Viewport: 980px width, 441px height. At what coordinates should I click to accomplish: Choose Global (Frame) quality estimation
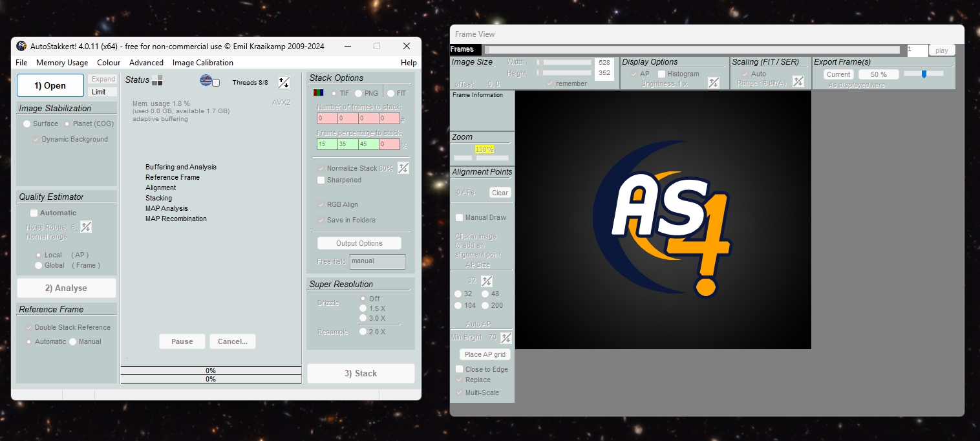[39, 265]
